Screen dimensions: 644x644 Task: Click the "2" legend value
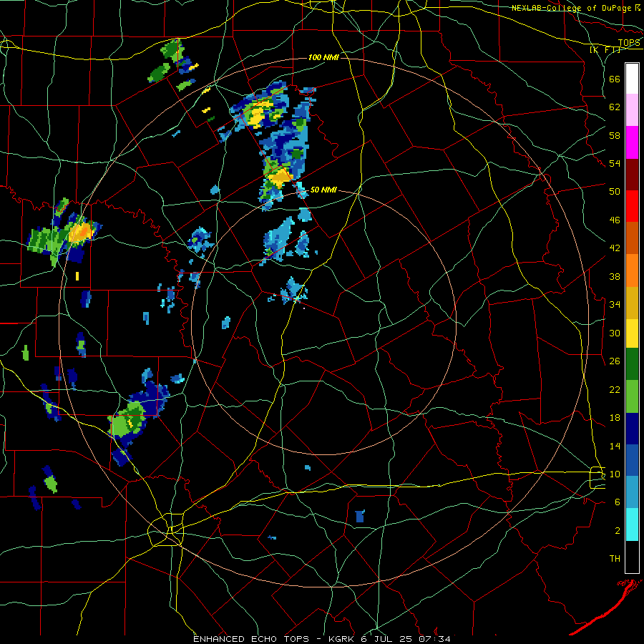[618, 531]
